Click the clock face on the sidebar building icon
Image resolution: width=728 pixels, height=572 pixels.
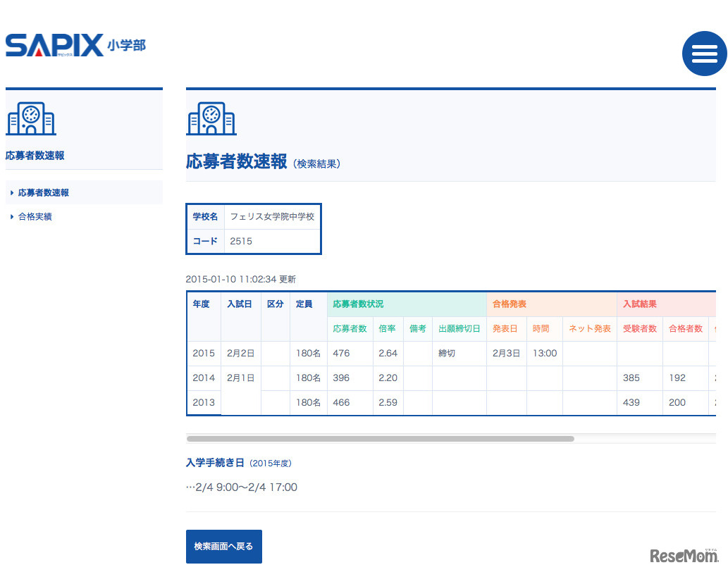[31, 113]
